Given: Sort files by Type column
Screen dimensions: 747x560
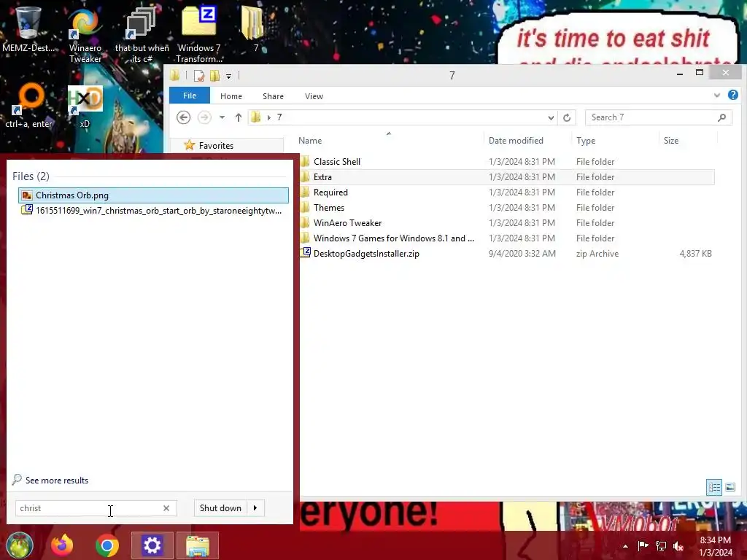Looking at the screenshot, I should [586, 141].
